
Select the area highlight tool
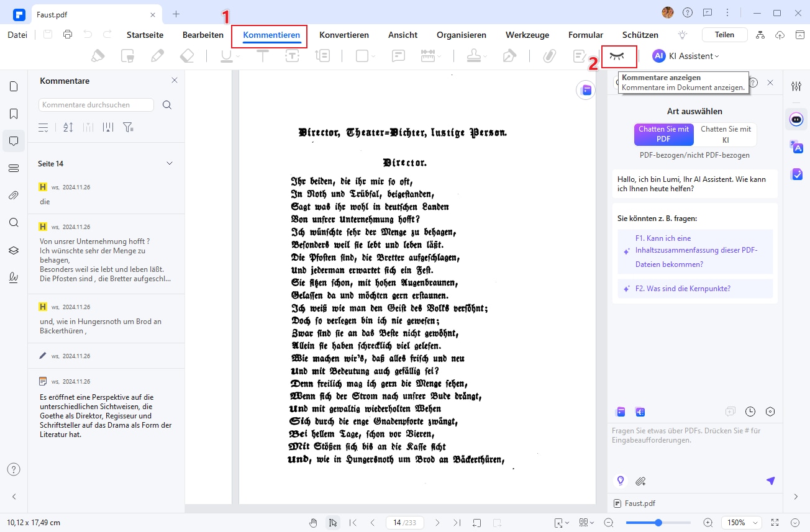128,56
